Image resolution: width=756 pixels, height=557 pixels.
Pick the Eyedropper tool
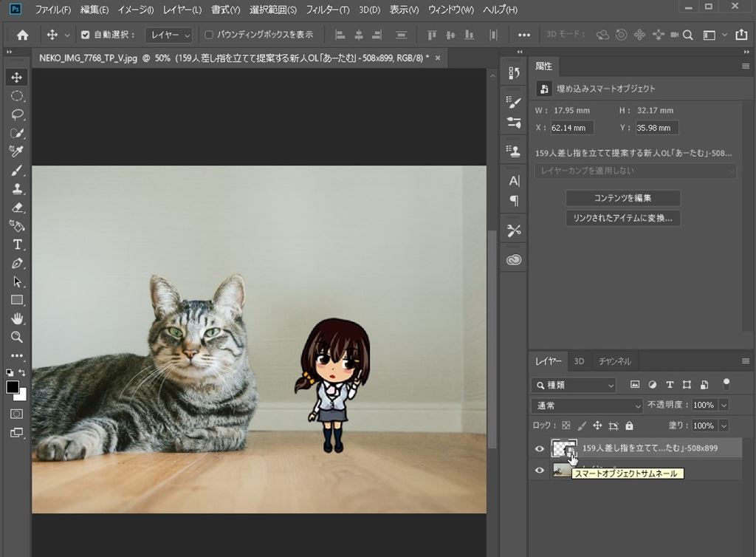pyautogui.click(x=18, y=151)
